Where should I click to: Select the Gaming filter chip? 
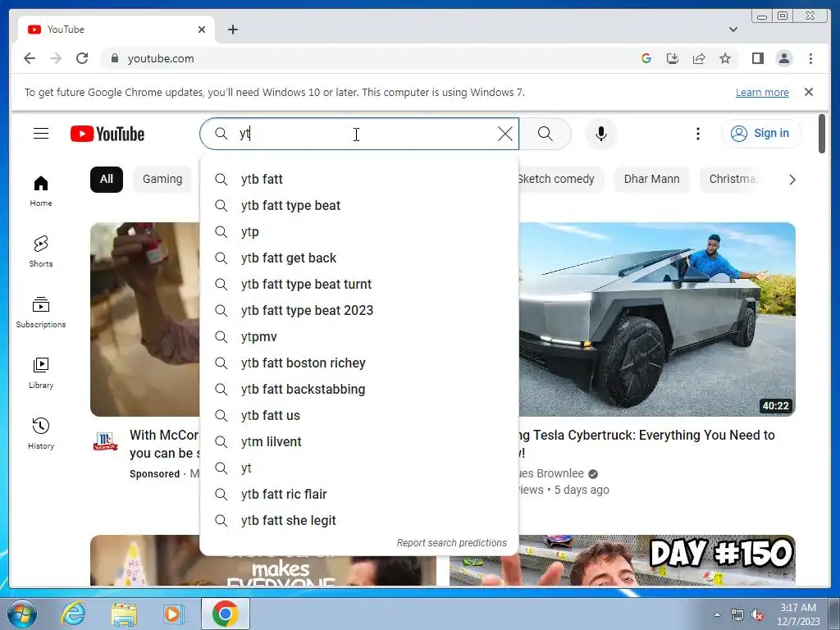[162, 180]
